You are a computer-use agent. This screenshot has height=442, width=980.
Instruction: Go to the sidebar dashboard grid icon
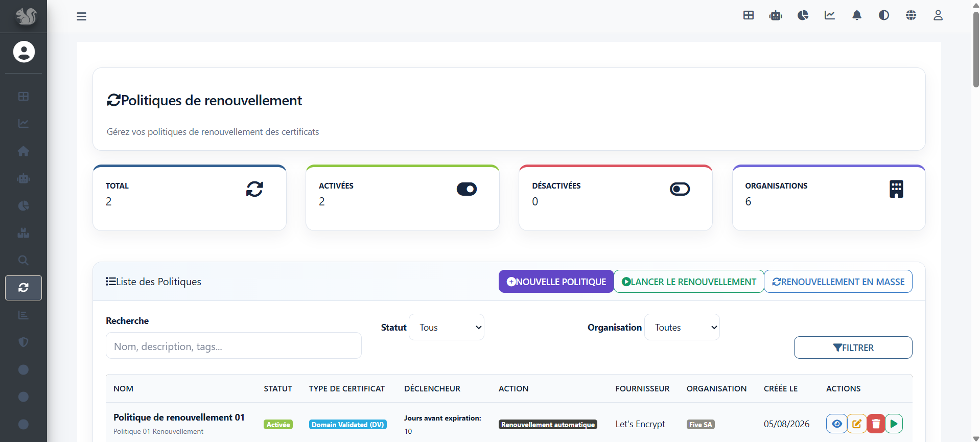point(24,97)
